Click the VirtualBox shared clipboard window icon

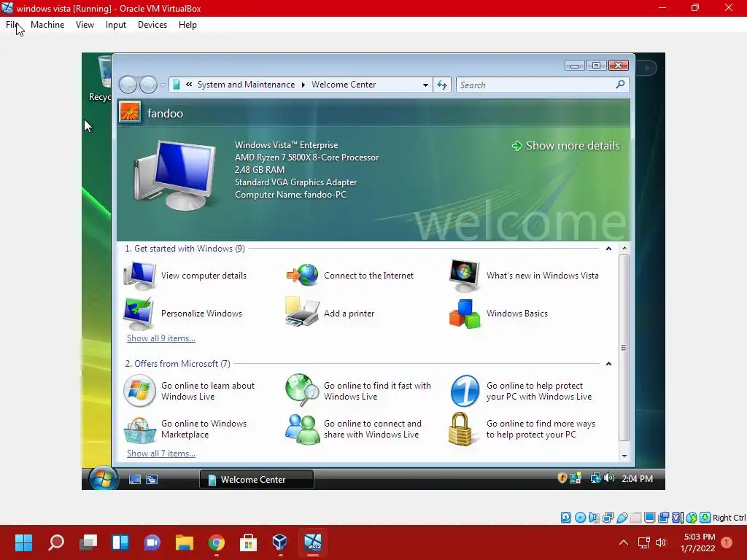[663, 518]
